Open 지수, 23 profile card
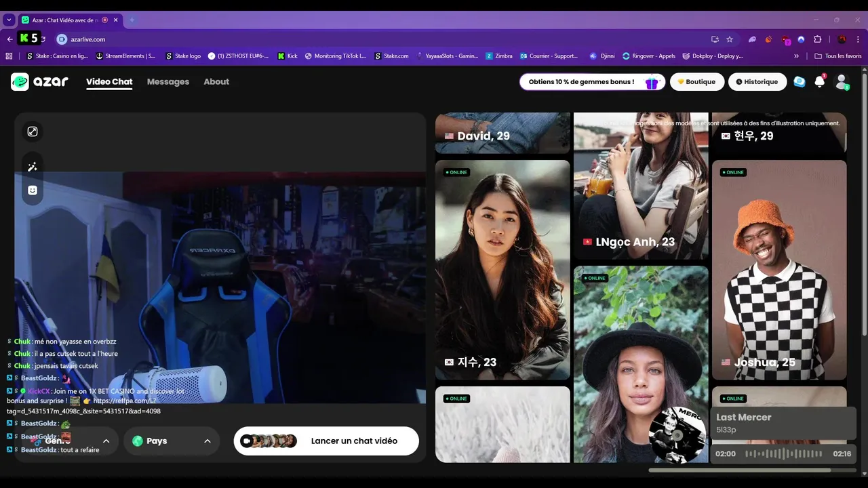 [x=502, y=270]
